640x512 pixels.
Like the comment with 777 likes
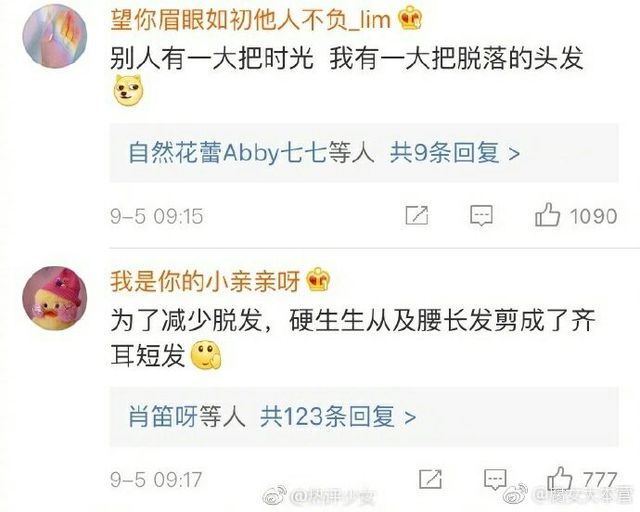pos(560,478)
